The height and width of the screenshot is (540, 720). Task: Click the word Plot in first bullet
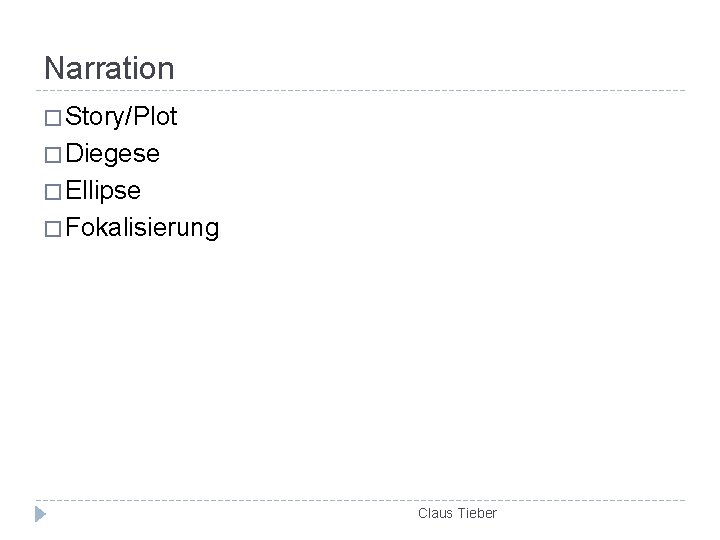[x=155, y=116]
